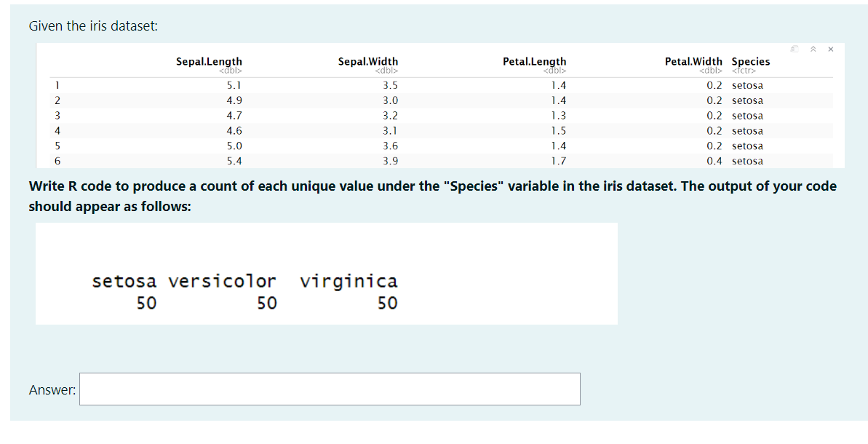Click the setosa value in row 3

click(x=747, y=116)
